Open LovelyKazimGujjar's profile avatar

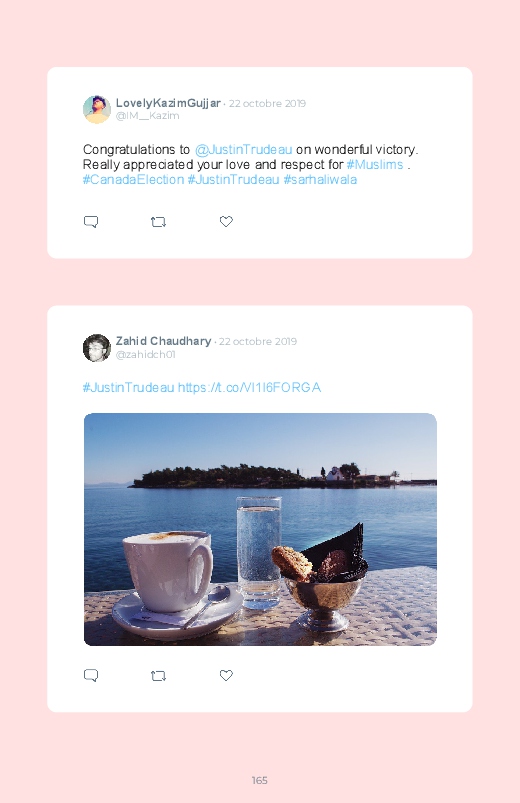[97, 110]
